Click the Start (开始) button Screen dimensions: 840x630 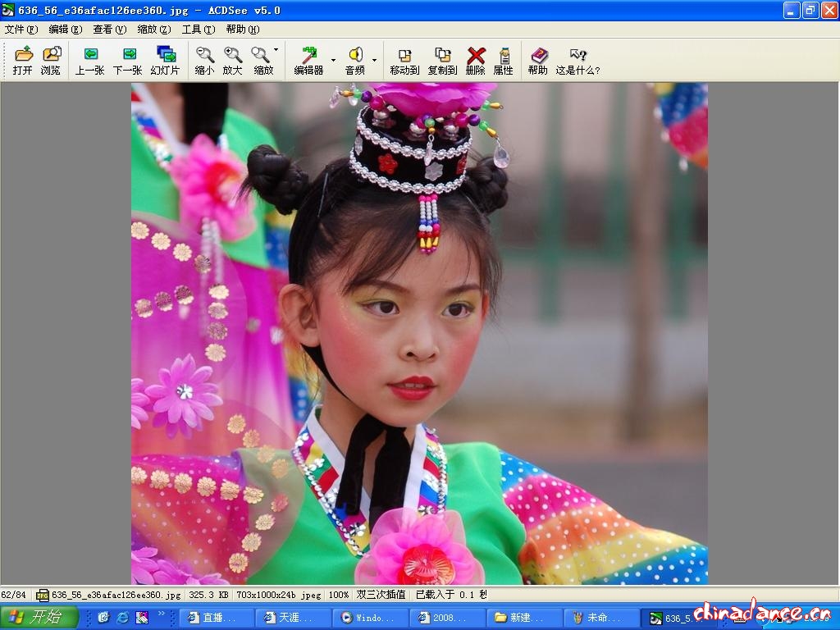tap(39, 618)
